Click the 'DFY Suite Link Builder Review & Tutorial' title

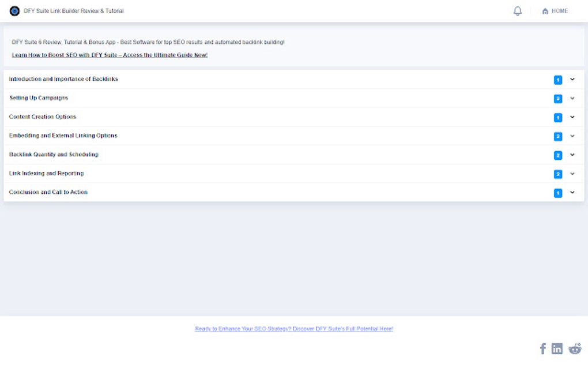74,11
